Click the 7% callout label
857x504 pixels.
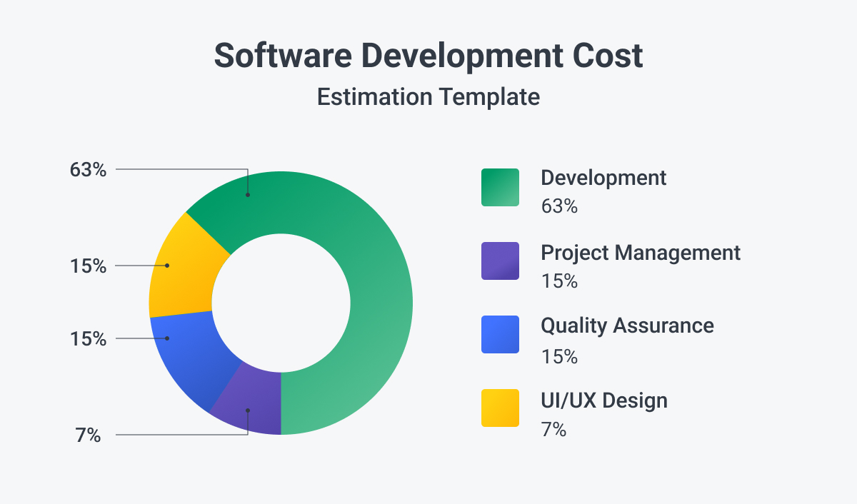pos(89,435)
